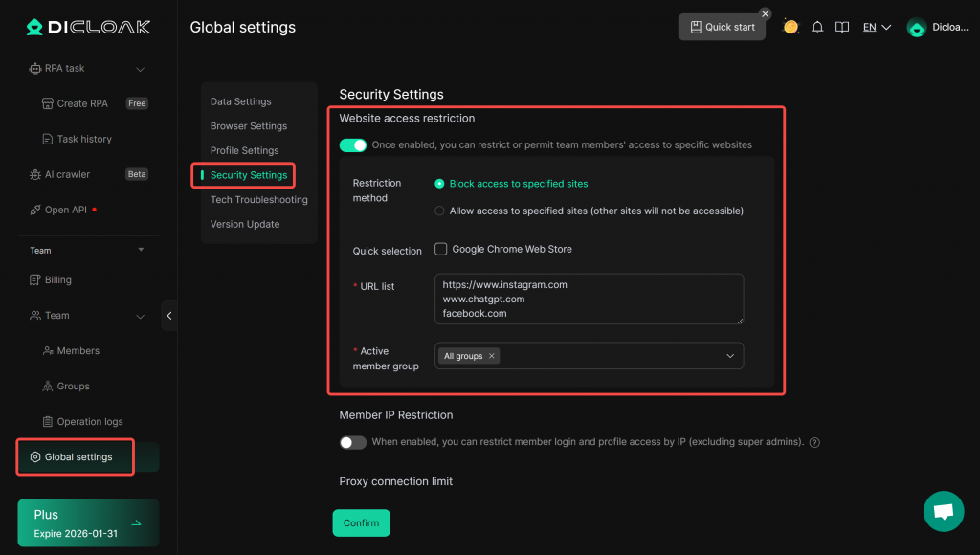Image resolution: width=980 pixels, height=555 pixels.
Task: Open the Tech Troubleshooting settings tab
Action: coord(258,200)
